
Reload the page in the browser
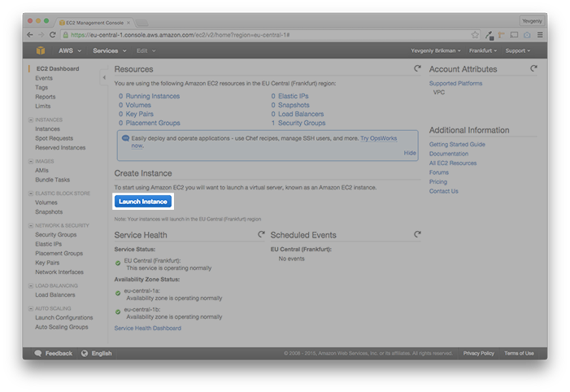pyautogui.click(x=53, y=35)
